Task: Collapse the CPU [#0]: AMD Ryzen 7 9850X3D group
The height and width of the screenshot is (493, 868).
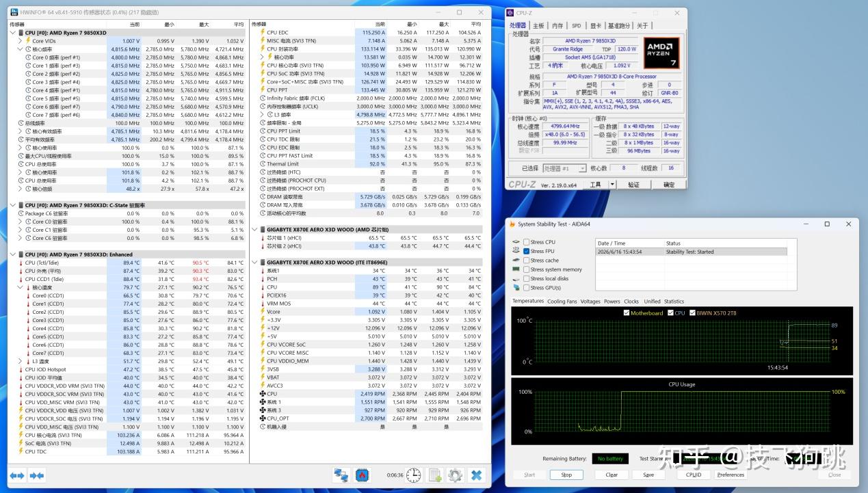Action: tap(13, 33)
